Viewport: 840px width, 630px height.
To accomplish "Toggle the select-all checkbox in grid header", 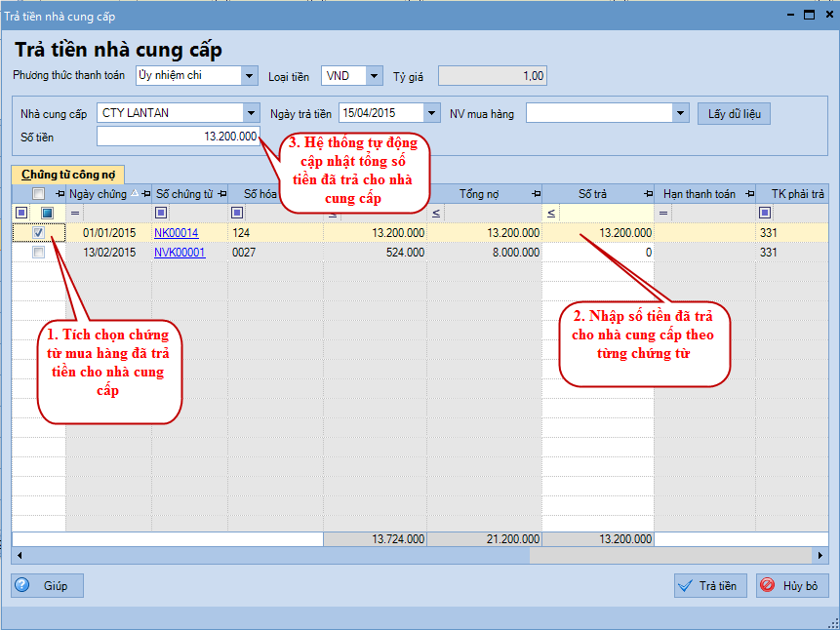I will pos(38,194).
